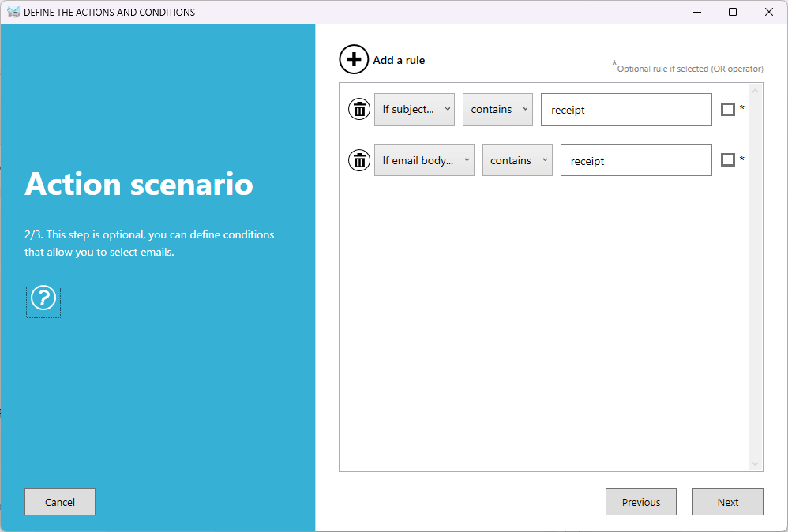This screenshot has width=788, height=532.
Task: Click the rules list scrollbar up arrow
Action: (755, 91)
